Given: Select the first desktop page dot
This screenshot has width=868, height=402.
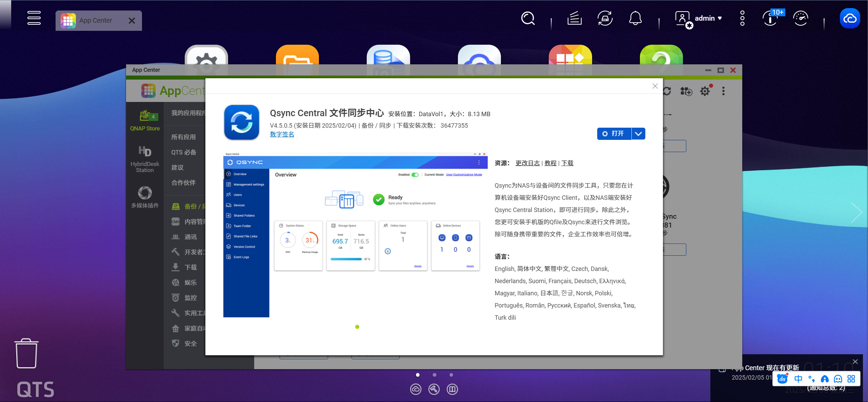Looking at the screenshot, I should [418, 375].
